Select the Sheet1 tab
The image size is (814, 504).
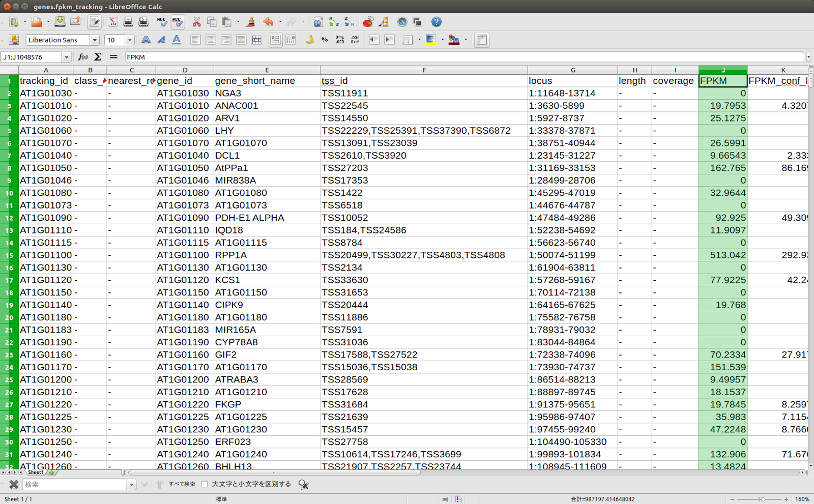36,472
